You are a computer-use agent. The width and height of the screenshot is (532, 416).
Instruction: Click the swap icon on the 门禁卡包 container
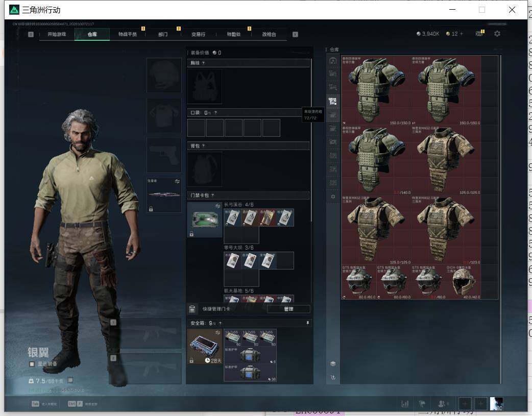pyautogui.click(x=218, y=206)
